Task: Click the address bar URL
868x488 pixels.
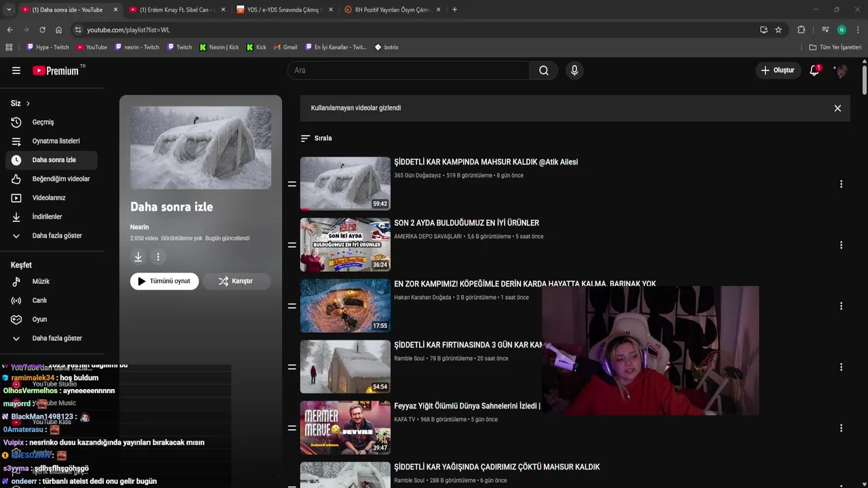Action: tap(128, 30)
